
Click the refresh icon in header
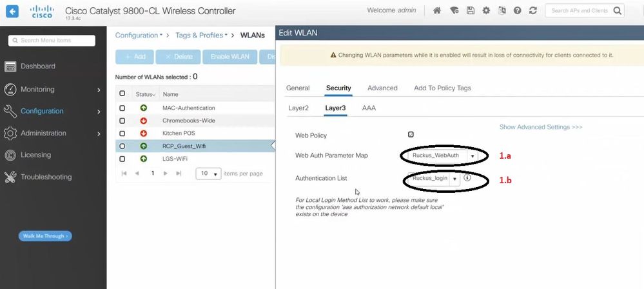coord(532,11)
